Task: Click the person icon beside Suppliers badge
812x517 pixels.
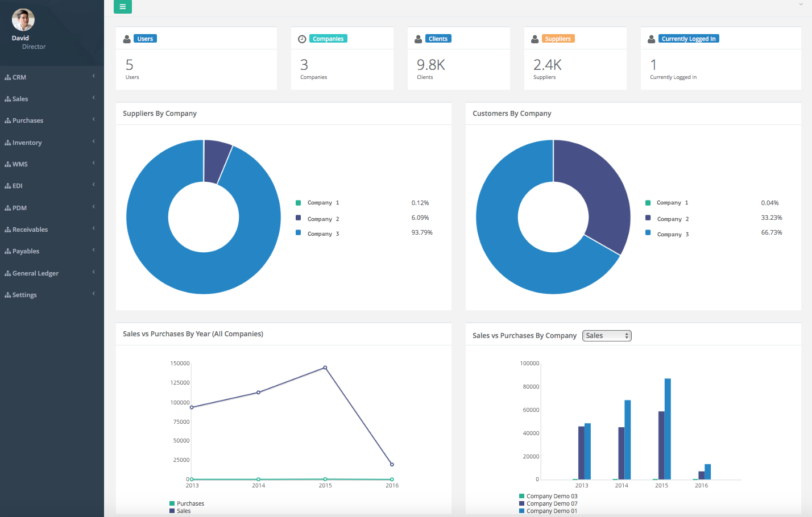Action: (535, 39)
